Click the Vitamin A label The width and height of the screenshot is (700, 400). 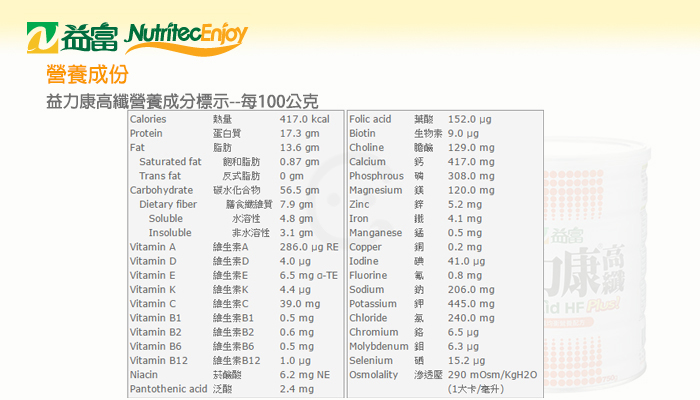click(x=153, y=247)
